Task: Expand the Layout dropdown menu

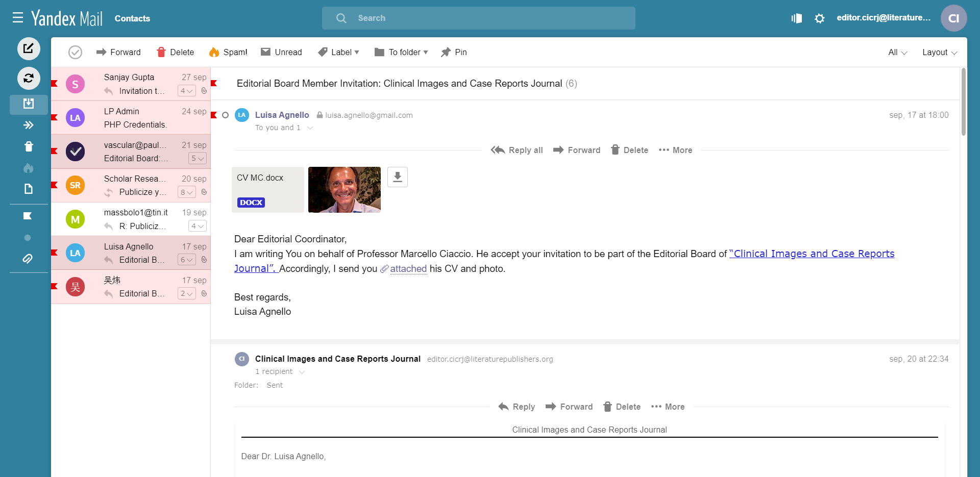Action: tap(939, 52)
